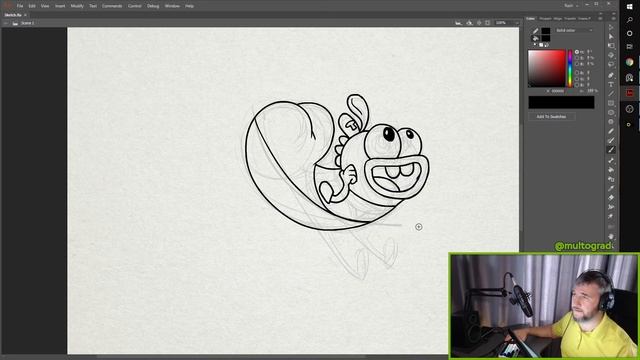Click the Add To Swatches button
The width and height of the screenshot is (640, 360).
tap(551, 117)
